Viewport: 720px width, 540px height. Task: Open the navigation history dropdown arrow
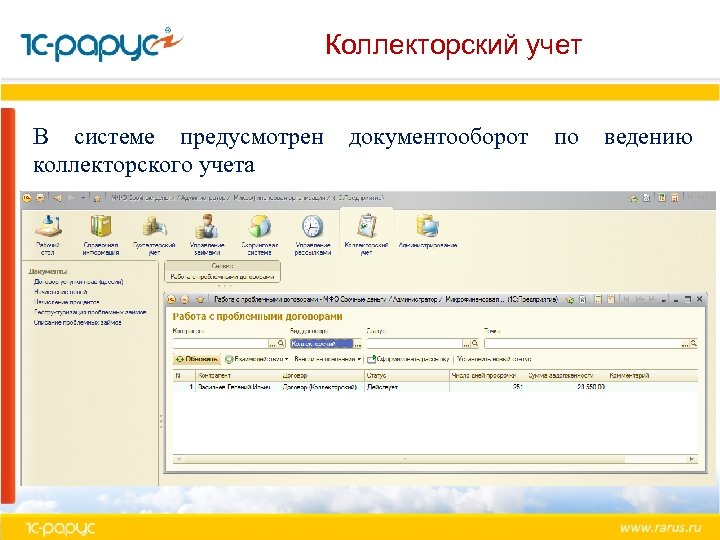(83, 198)
